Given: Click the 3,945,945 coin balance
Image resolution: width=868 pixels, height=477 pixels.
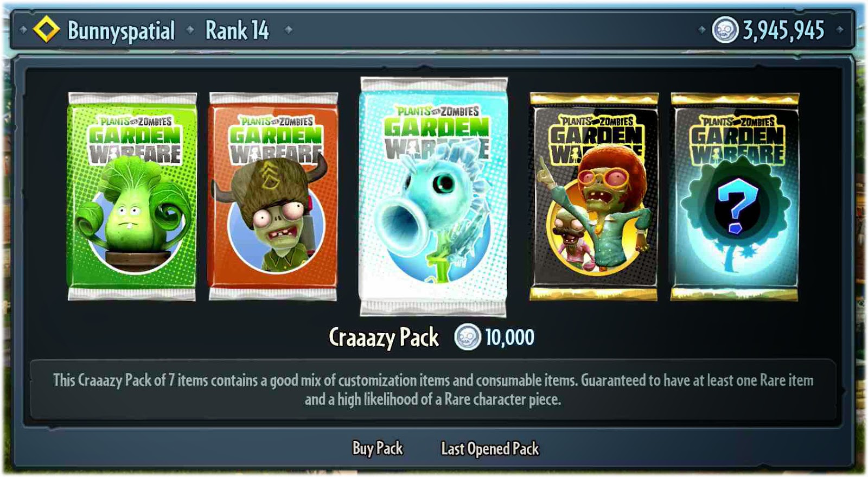Looking at the screenshot, I should 783,30.
